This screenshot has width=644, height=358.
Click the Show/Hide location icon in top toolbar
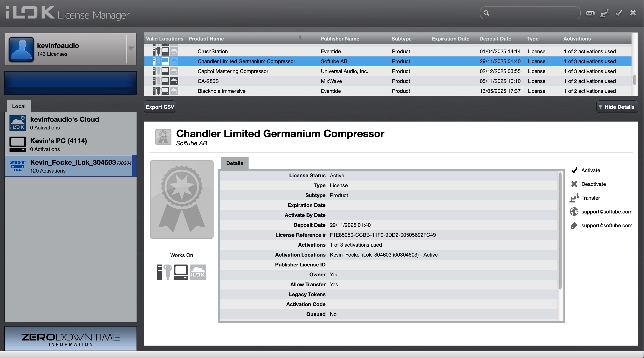590,13
